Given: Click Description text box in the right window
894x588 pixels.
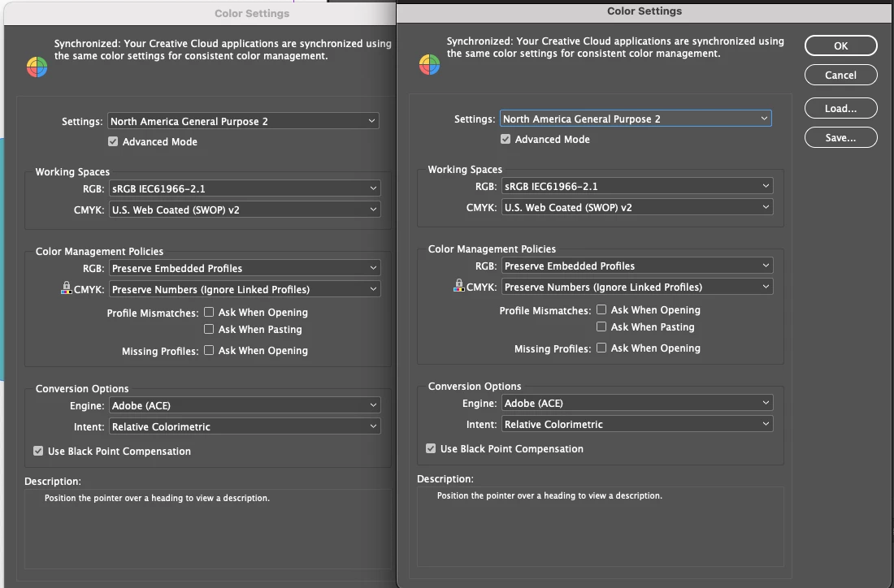Looking at the screenshot, I should pyautogui.click(x=601, y=526).
